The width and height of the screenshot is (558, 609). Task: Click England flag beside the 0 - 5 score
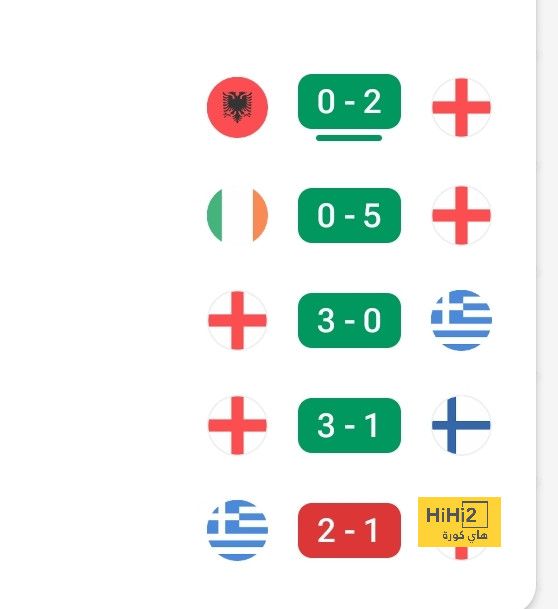[461, 215]
